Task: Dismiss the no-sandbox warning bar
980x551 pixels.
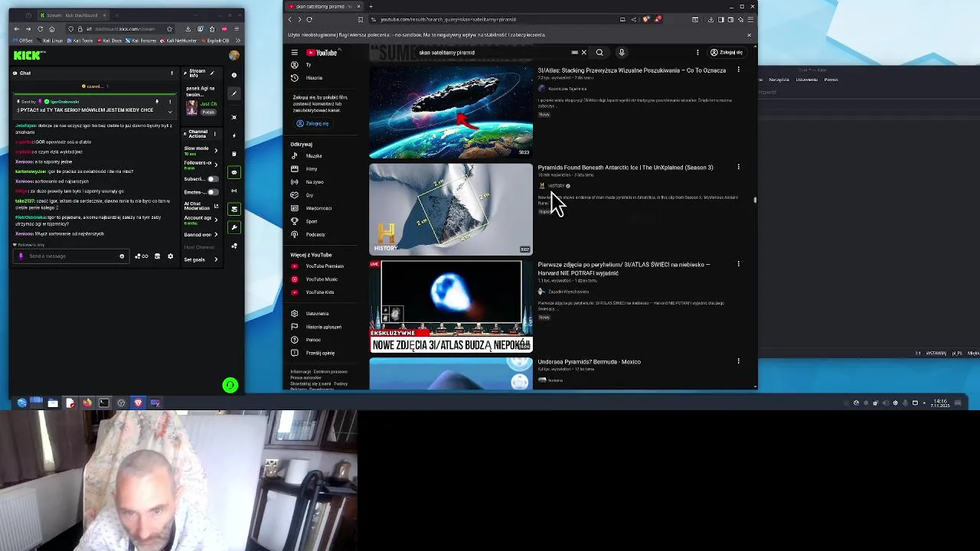Action: coord(749,35)
